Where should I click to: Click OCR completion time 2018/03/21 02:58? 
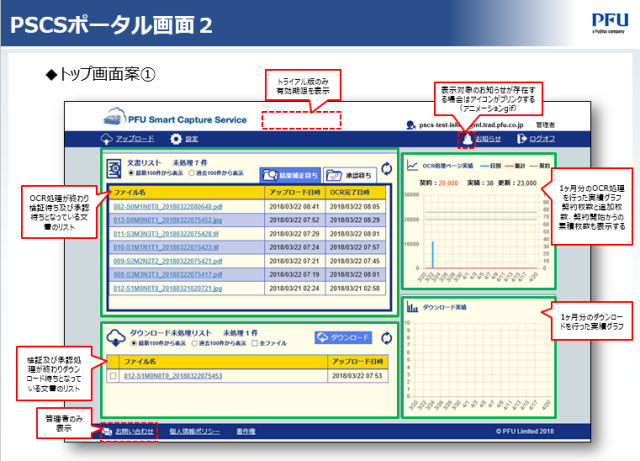[355, 289]
